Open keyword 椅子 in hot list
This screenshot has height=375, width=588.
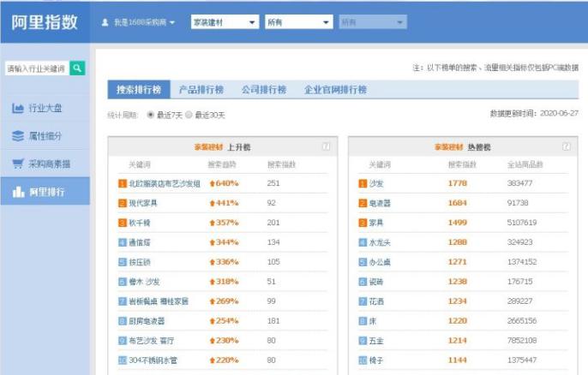click(x=376, y=360)
